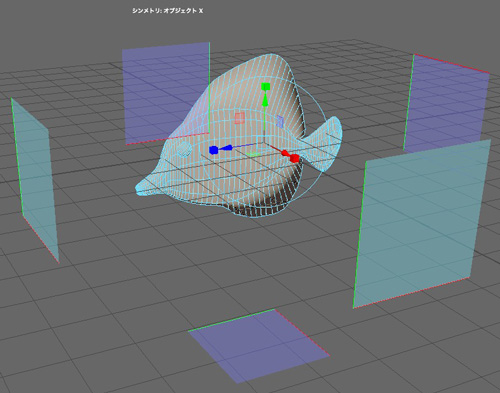
Task: Click the manipulator center origin point
Action: [263, 143]
